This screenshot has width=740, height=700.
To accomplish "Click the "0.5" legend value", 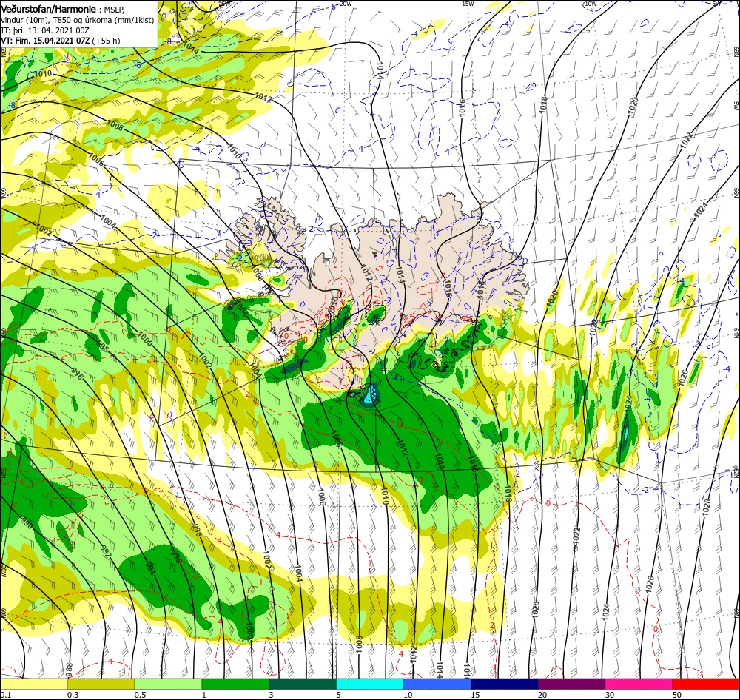I will [x=140, y=695].
